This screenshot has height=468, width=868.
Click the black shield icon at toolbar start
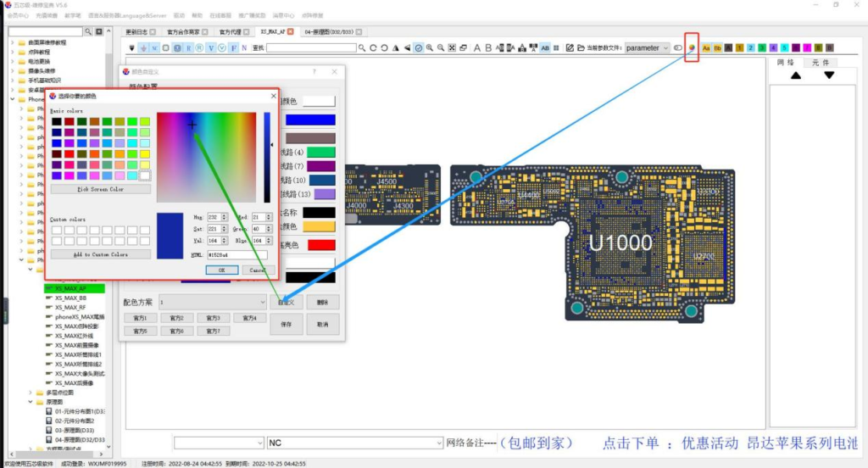(x=132, y=47)
